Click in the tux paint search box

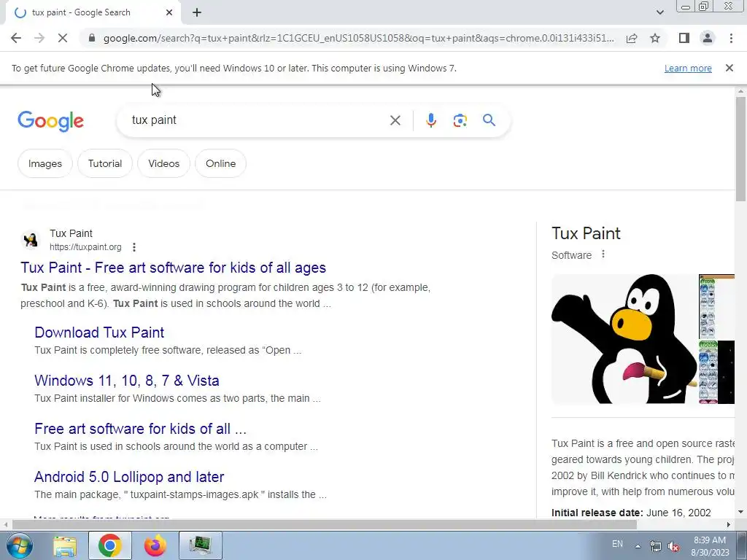point(258,120)
